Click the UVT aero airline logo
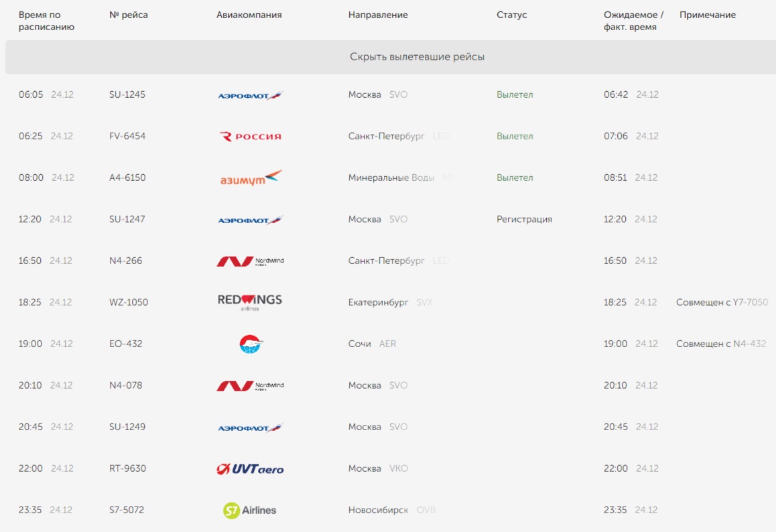This screenshot has width=776, height=532. point(250,469)
